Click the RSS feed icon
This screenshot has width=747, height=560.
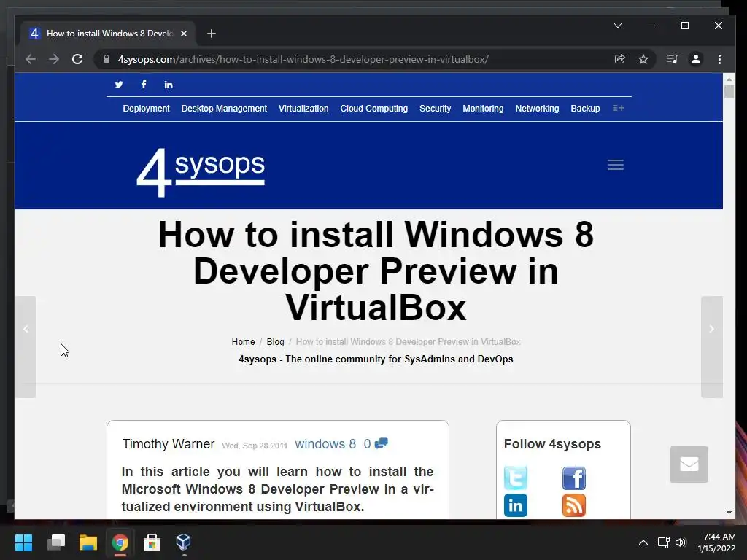[x=574, y=505]
